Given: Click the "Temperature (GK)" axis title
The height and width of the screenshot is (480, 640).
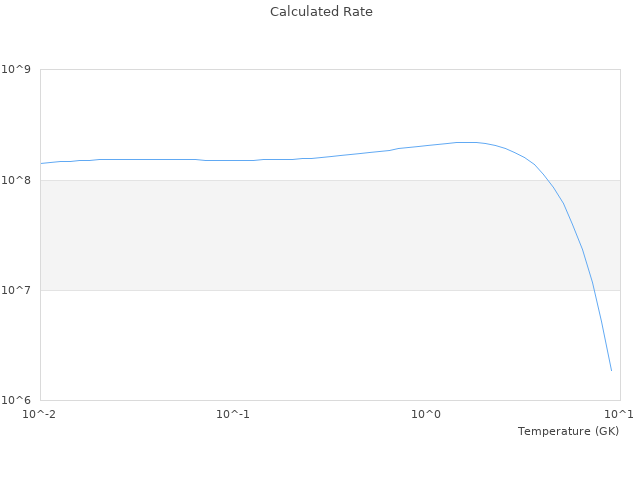Looking at the screenshot, I should [568, 431].
